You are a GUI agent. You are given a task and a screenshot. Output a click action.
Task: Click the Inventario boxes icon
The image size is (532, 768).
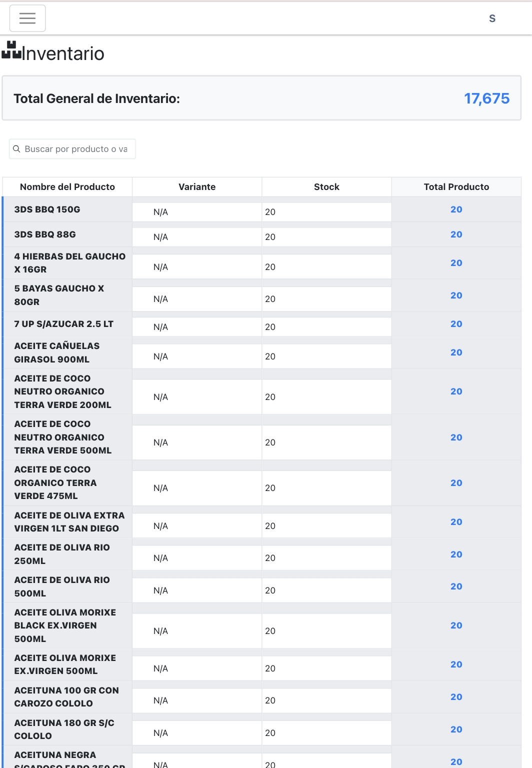[x=11, y=50]
